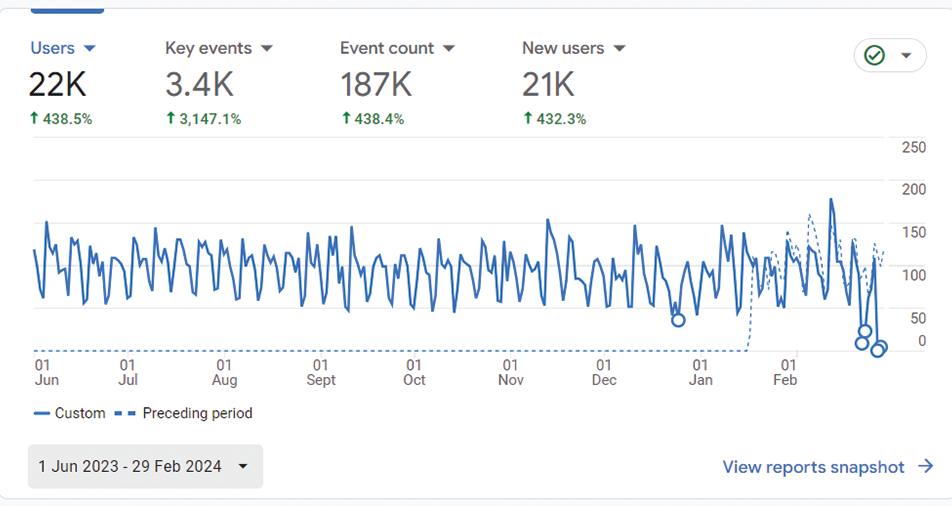This screenshot has height=506, width=952.
Task: Open the Users metric dropdown arrow
Action: click(x=89, y=49)
